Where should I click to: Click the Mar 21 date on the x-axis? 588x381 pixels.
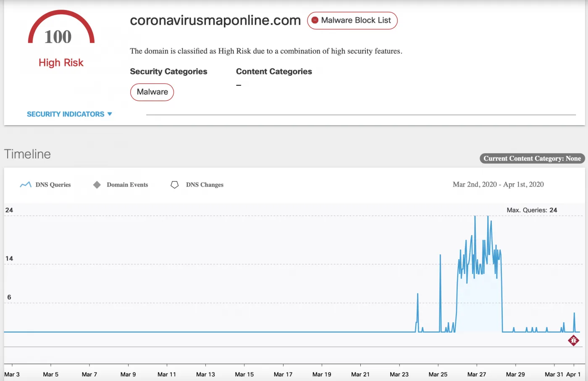coord(360,374)
